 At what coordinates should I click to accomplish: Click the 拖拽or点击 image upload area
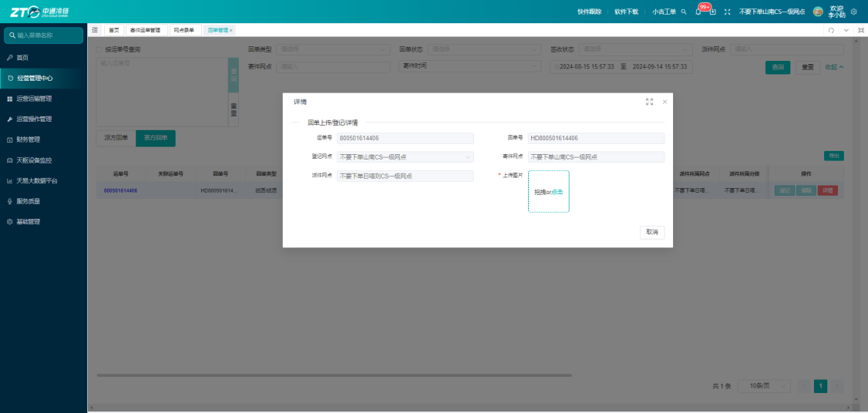click(x=549, y=192)
